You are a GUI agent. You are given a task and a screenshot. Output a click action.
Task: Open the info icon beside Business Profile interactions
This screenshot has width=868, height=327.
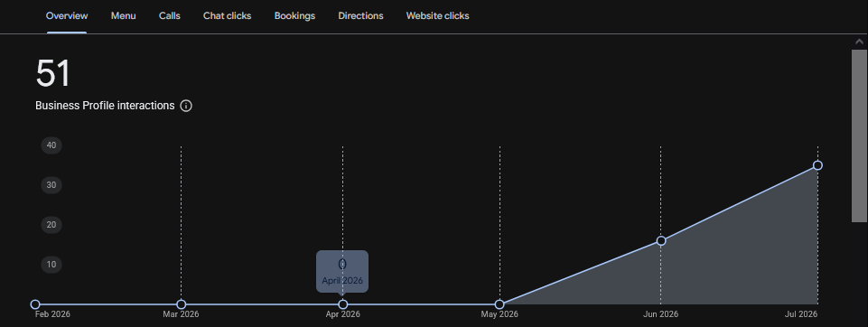click(x=186, y=106)
